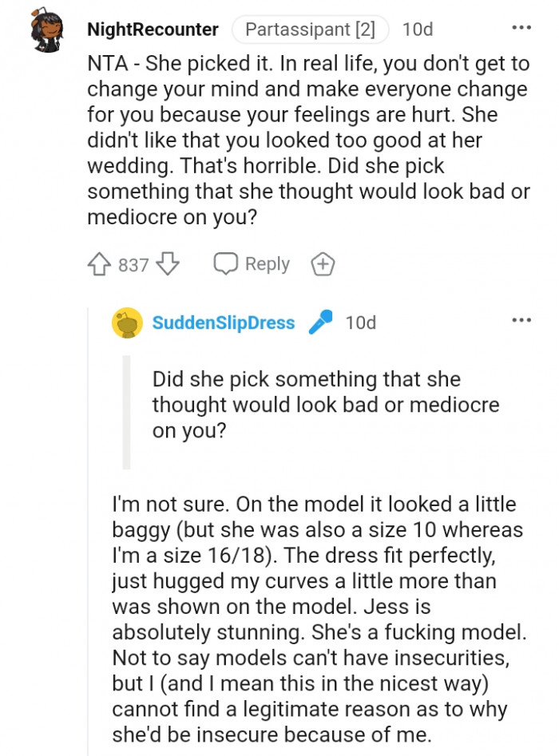This screenshot has height=756, width=559.
Task: Open NightRecounter's profile via username
Action: point(152,30)
